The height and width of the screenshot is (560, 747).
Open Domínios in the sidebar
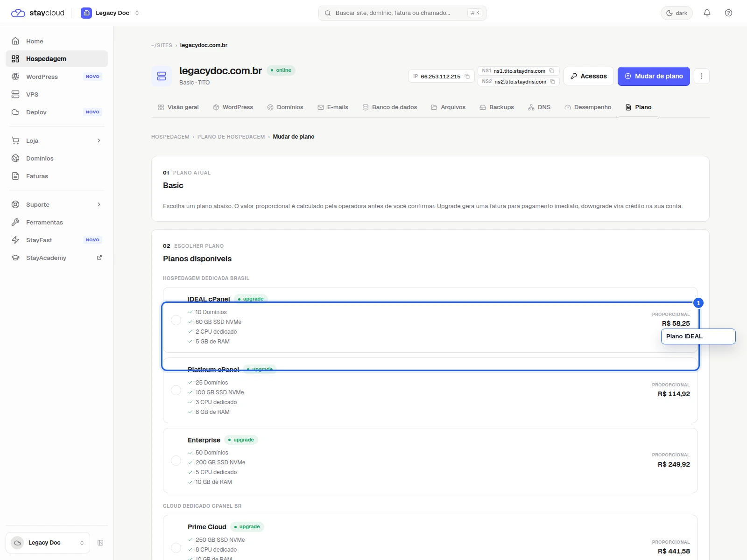(56, 158)
